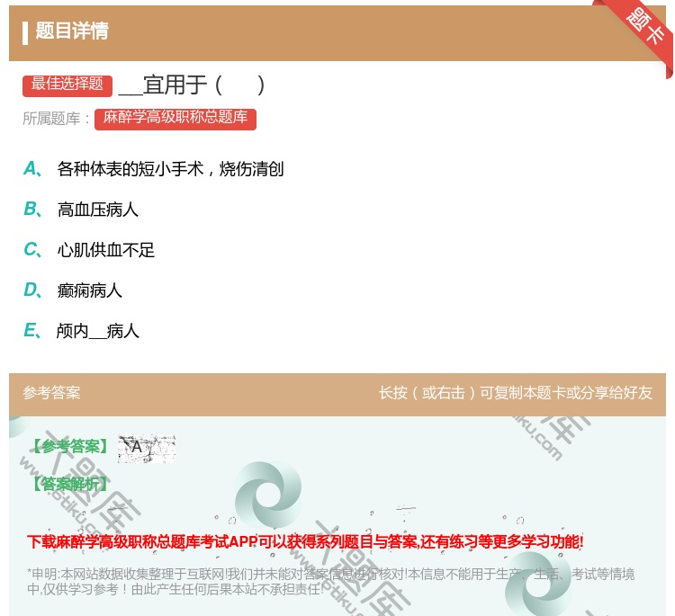Click the letter C option marker
This screenshot has width=675, height=616.
[33, 249]
